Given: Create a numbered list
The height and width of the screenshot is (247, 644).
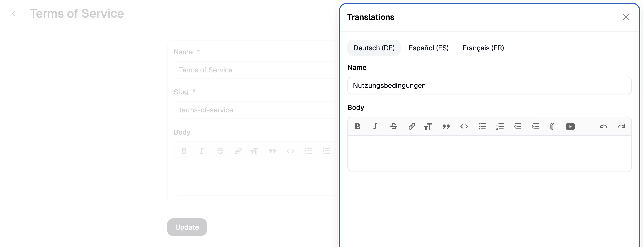Looking at the screenshot, I should (x=500, y=126).
